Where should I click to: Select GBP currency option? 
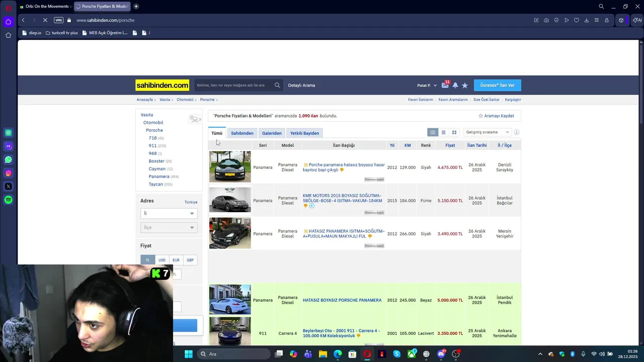pyautogui.click(x=190, y=260)
